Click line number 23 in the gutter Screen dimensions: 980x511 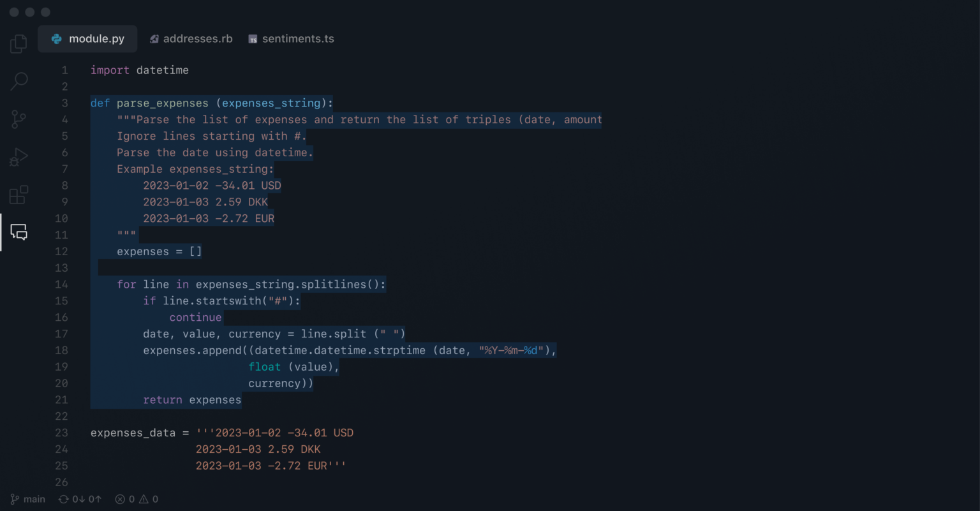pyautogui.click(x=61, y=433)
